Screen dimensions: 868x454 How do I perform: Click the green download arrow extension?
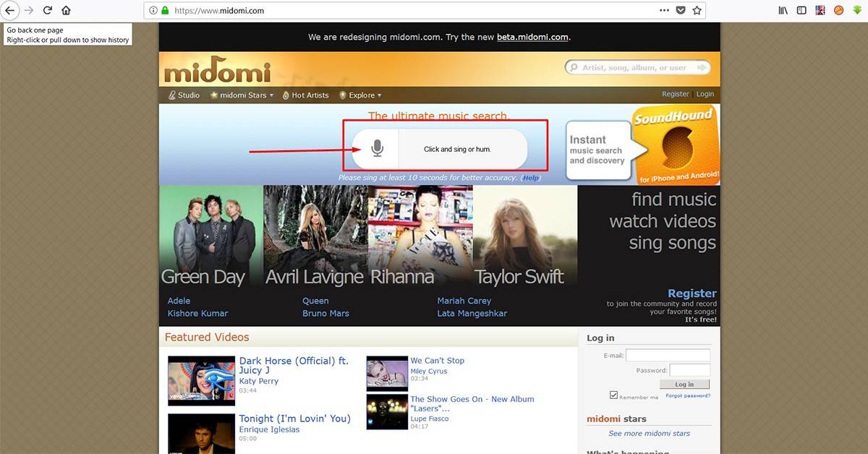click(857, 10)
